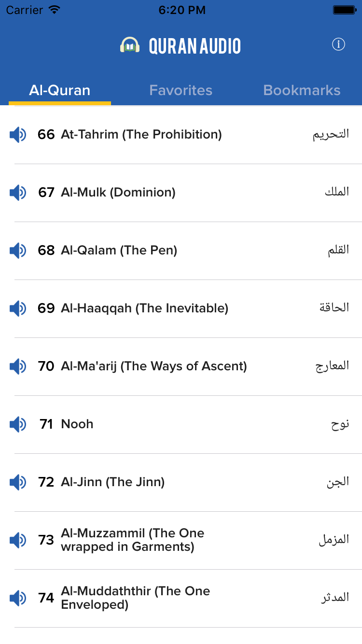The width and height of the screenshot is (362, 644).
Task: Start audio for surah 70 Al-Ma'arij
Action: (x=18, y=366)
